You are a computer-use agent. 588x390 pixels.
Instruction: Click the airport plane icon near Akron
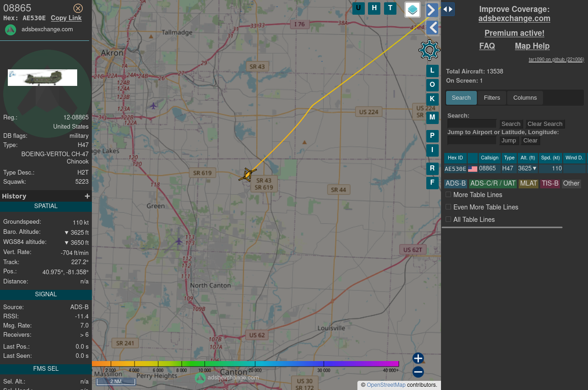click(153, 106)
